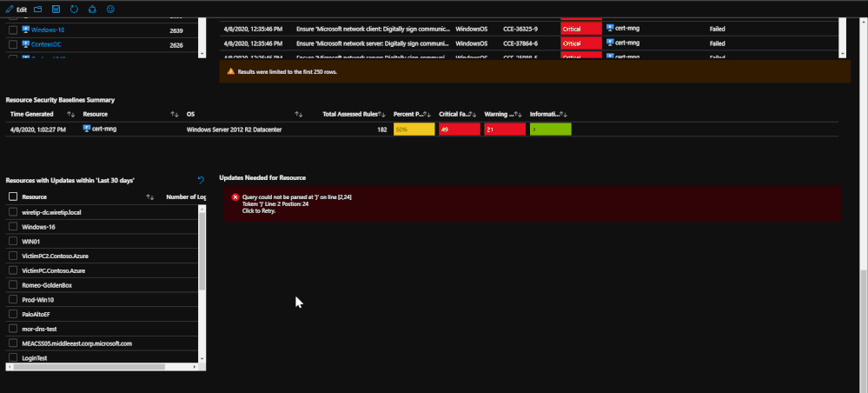
Task: Click the updates list horizontal scrollbar thumb
Action: [x=91, y=367]
